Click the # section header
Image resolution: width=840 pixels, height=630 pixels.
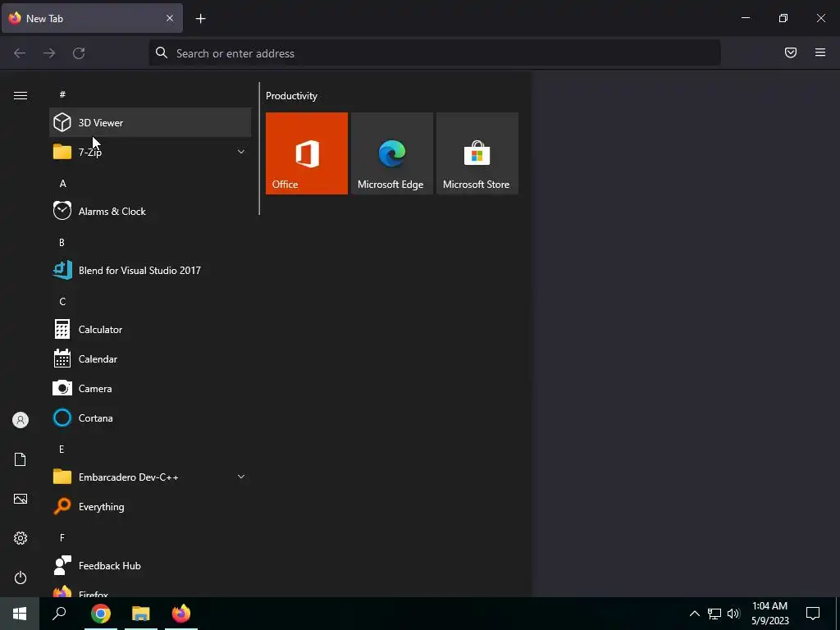(x=62, y=94)
